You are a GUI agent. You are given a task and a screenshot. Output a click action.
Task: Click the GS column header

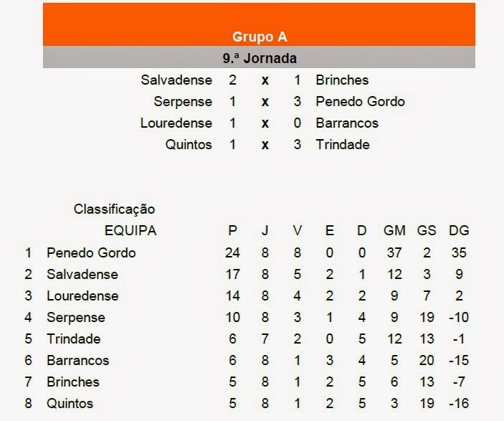(x=427, y=231)
